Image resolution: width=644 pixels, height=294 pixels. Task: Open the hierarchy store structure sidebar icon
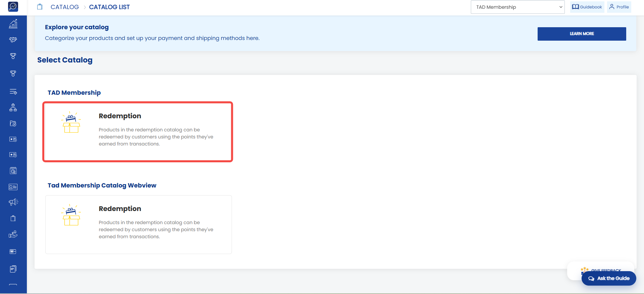(x=13, y=108)
